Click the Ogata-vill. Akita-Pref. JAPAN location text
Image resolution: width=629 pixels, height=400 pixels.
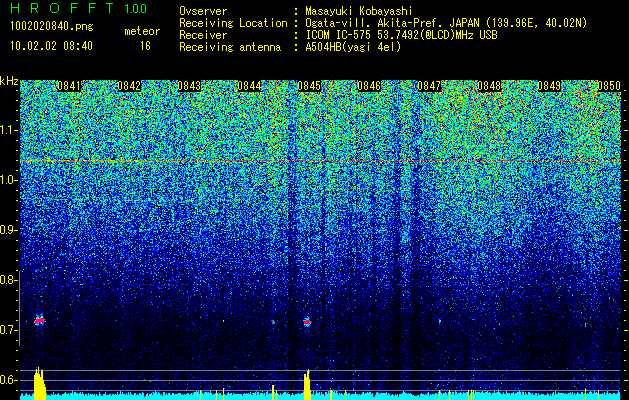(x=446, y=23)
